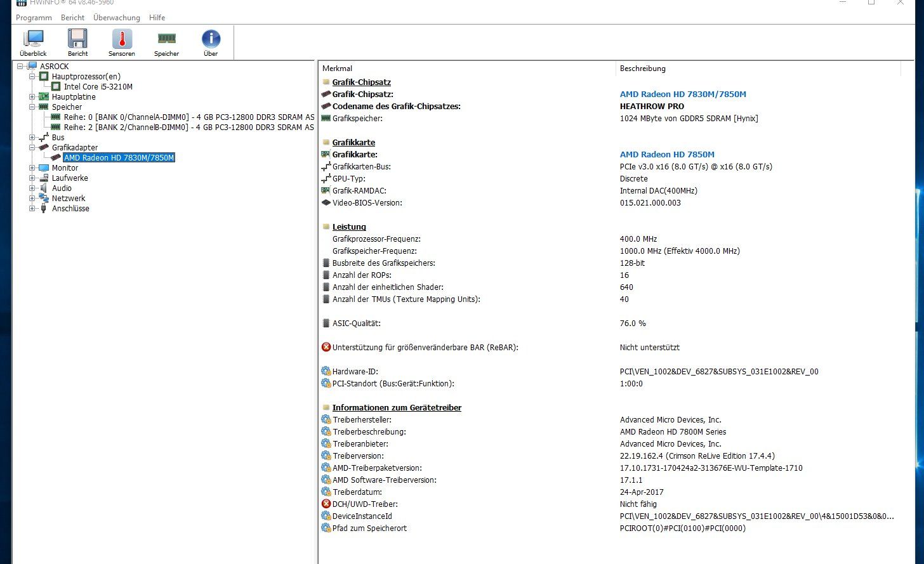
Task: Click the Audio speaker icon in tree
Action: point(44,188)
